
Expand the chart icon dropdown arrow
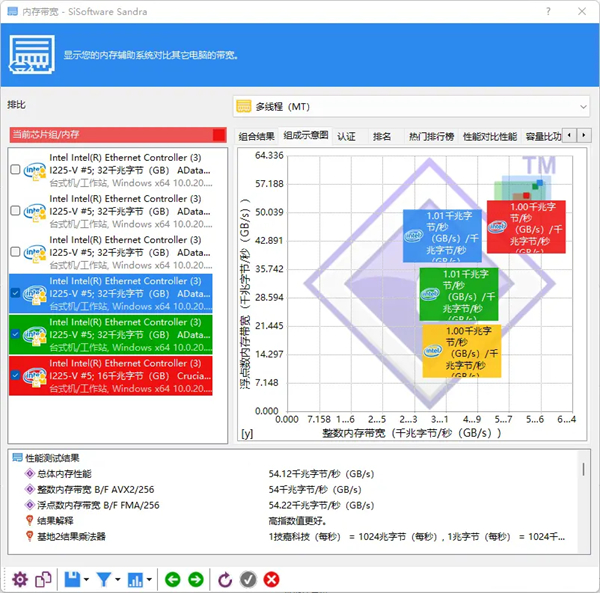(149, 580)
